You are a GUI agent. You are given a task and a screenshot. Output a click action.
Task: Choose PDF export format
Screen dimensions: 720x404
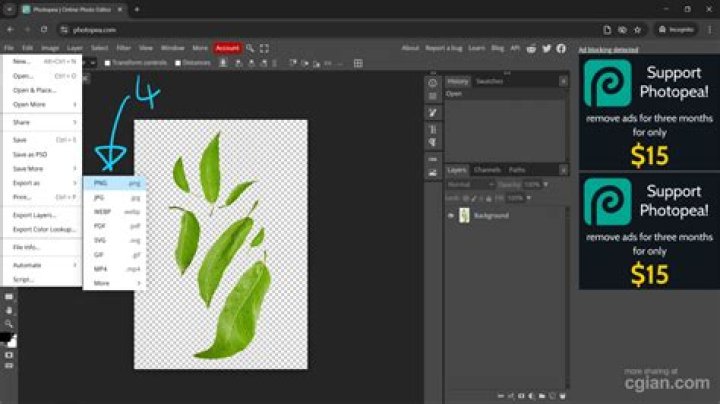[114, 226]
